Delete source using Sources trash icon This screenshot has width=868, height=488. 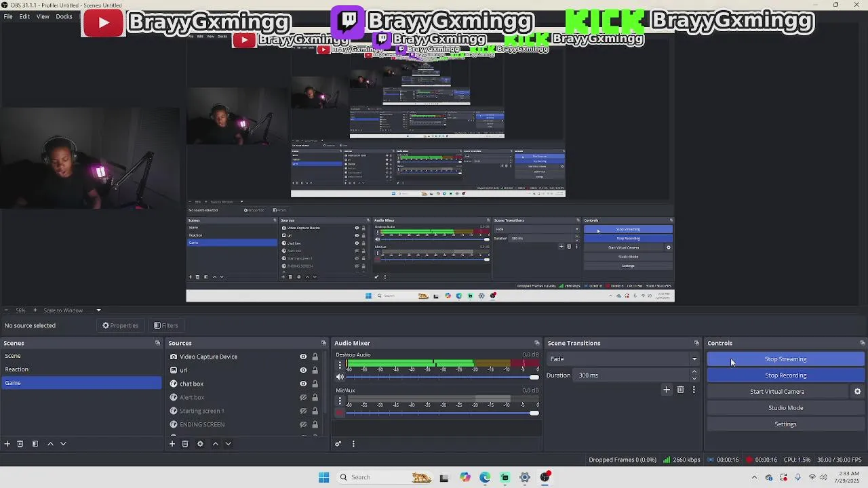point(185,444)
